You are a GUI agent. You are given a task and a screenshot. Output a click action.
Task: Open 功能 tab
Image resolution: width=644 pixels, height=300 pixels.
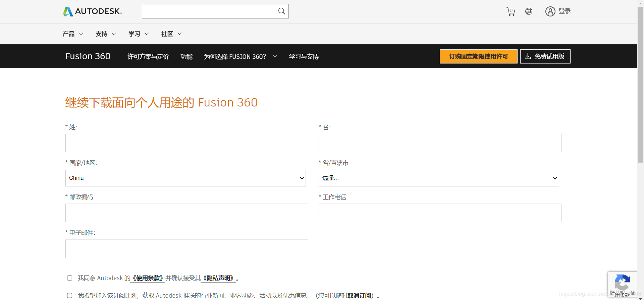pyautogui.click(x=186, y=56)
